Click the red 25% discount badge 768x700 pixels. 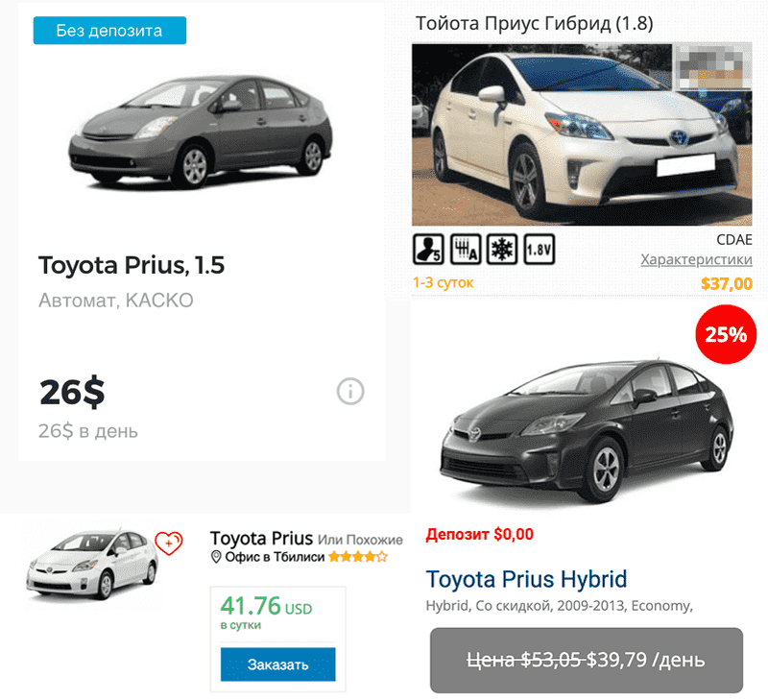[726, 335]
